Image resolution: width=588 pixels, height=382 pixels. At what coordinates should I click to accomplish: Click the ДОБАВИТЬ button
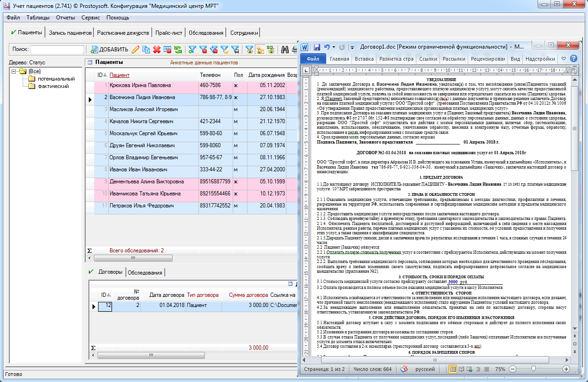109,50
